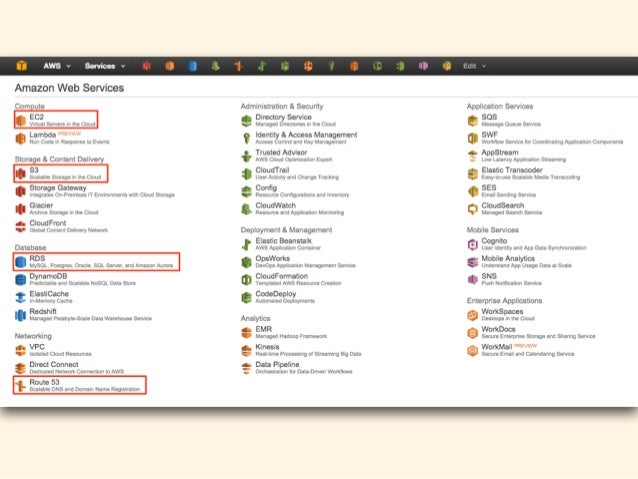
Task: Click 'Email Sending Service' description text
Action: pyautogui.click(x=509, y=195)
